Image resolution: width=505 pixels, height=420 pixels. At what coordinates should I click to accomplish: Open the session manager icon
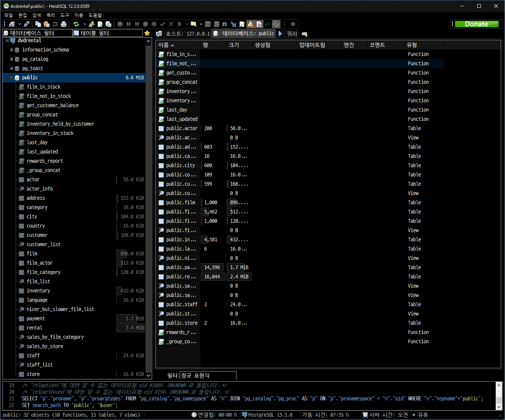coord(11,24)
